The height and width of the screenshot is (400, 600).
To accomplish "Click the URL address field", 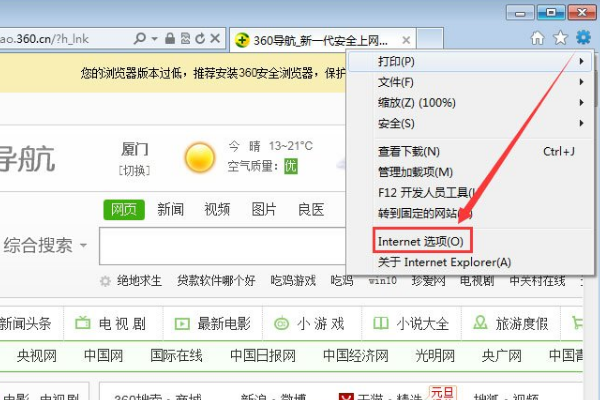I will click(x=65, y=39).
